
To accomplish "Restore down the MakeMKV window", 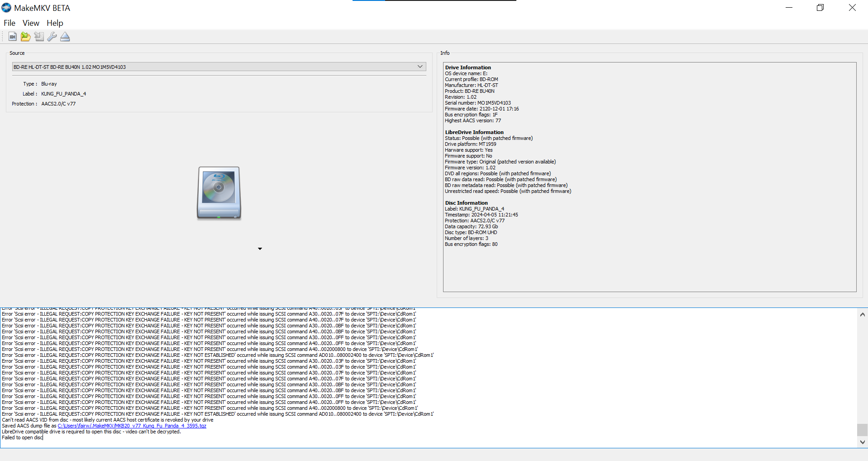I will coord(820,8).
